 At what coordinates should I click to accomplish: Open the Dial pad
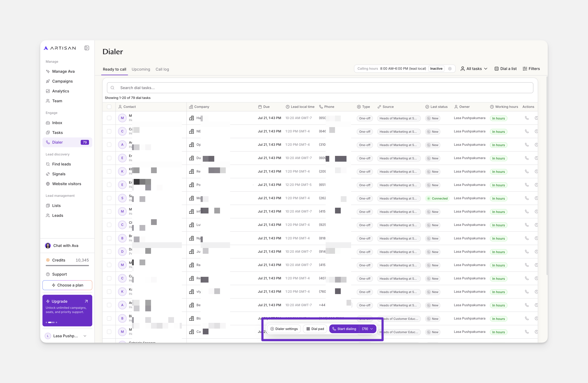tap(315, 329)
